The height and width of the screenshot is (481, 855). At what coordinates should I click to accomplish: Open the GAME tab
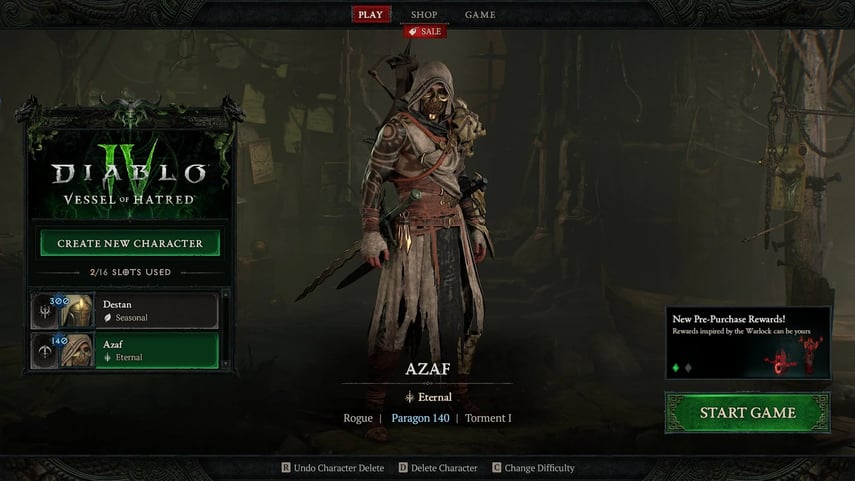pos(480,15)
